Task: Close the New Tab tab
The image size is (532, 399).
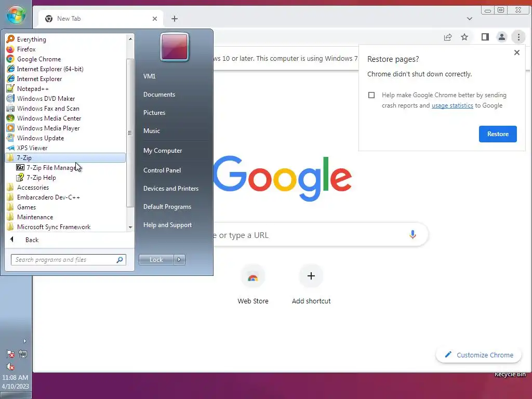Action: click(155, 19)
